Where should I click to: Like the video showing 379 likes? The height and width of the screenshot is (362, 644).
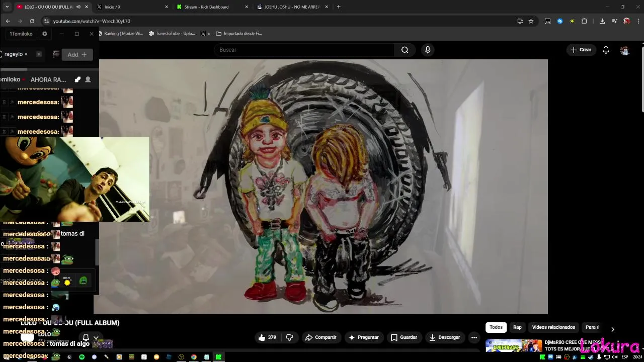click(267, 337)
